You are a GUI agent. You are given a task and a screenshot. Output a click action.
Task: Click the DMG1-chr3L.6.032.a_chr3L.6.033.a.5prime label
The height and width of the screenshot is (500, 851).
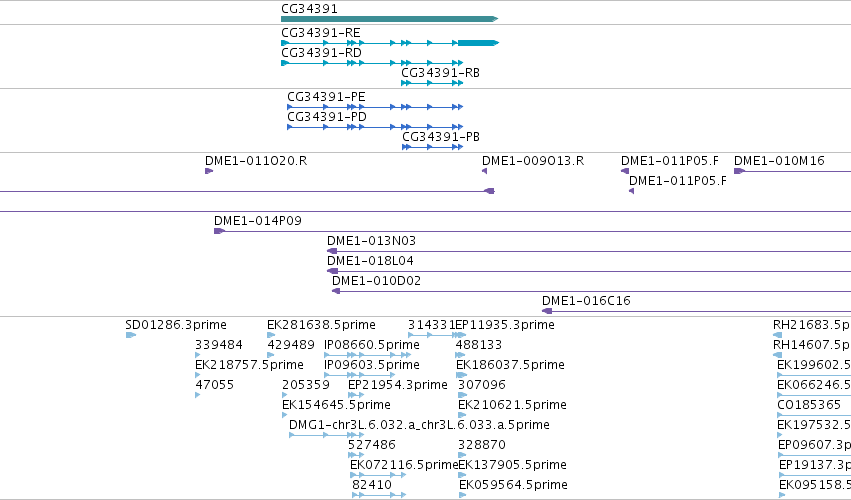(419, 426)
